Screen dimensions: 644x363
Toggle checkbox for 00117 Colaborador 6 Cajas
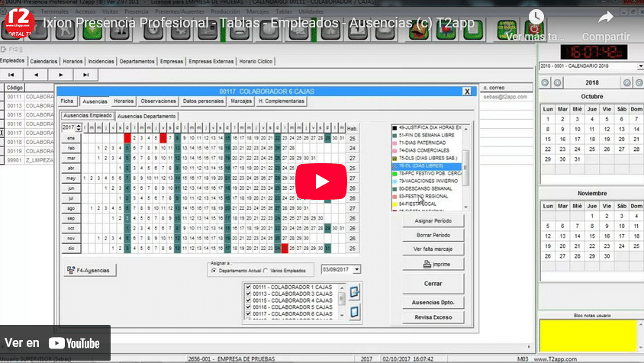[x=248, y=313]
